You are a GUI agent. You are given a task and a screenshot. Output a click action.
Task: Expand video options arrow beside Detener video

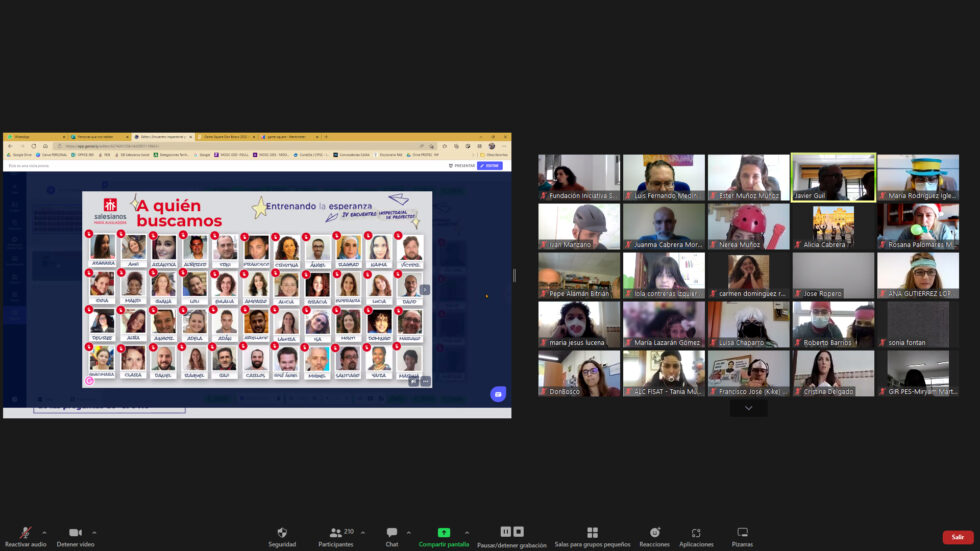pos(94,533)
